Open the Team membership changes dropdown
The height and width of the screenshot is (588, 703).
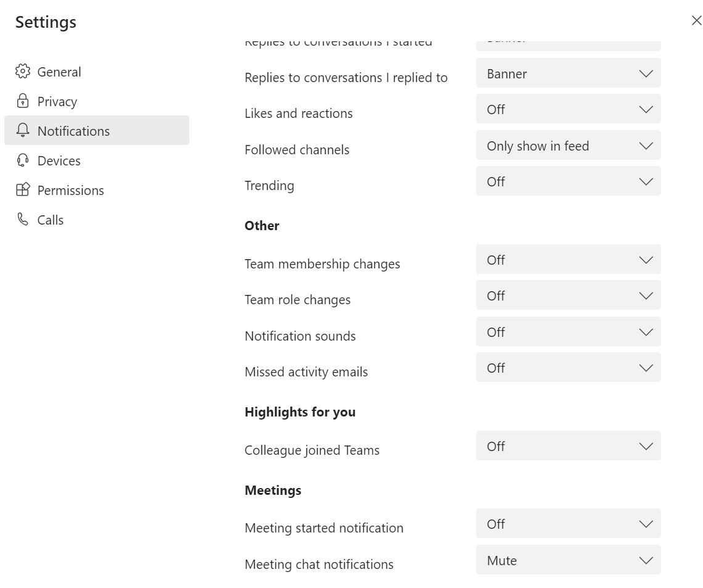(568, 260)
